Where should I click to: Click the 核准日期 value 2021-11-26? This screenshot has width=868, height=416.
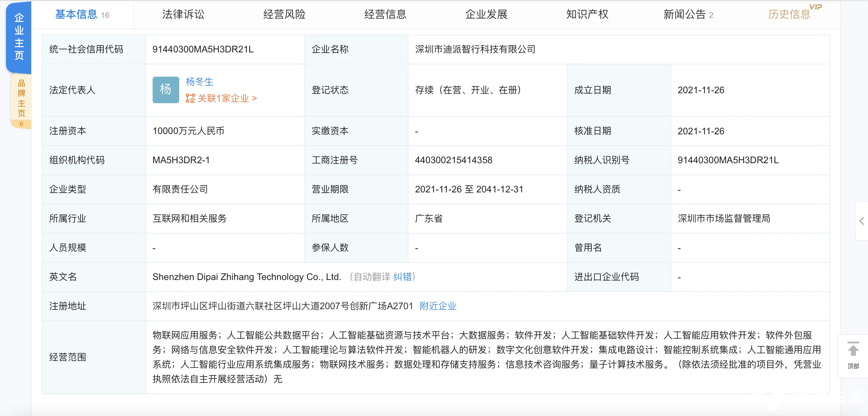pyautogui.click(x=700, y=131)
